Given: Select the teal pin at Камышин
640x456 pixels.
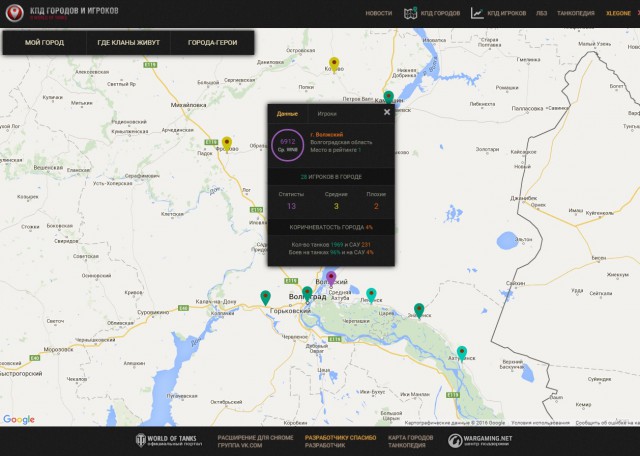Looking at the screenshot, I should click(389, 98).
